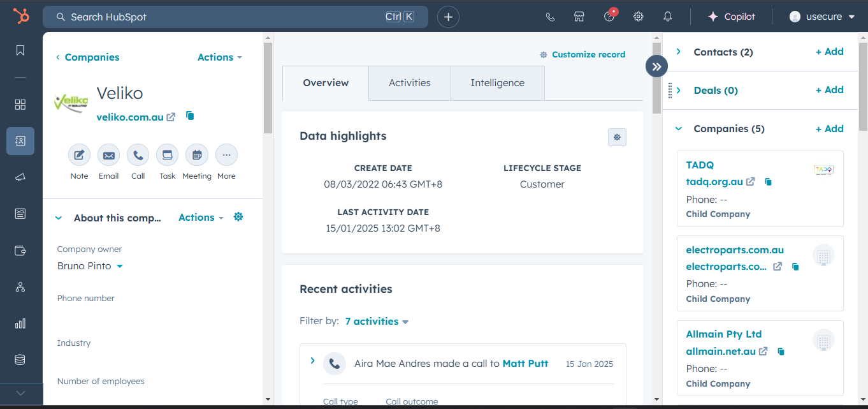Viewport: 868px width, 409px height.
Task: Open Data highlights settings gear
Action: coord(617,137)
